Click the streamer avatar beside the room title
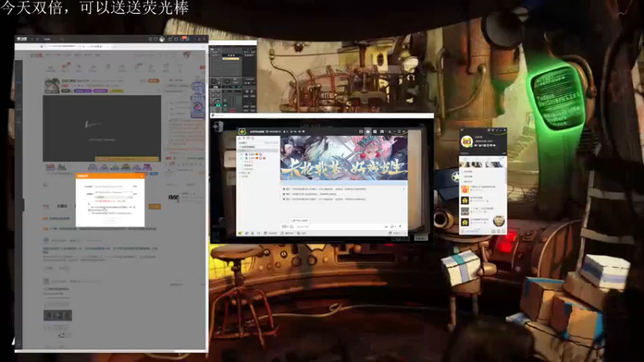644x362 pixels. click(52, 86)
